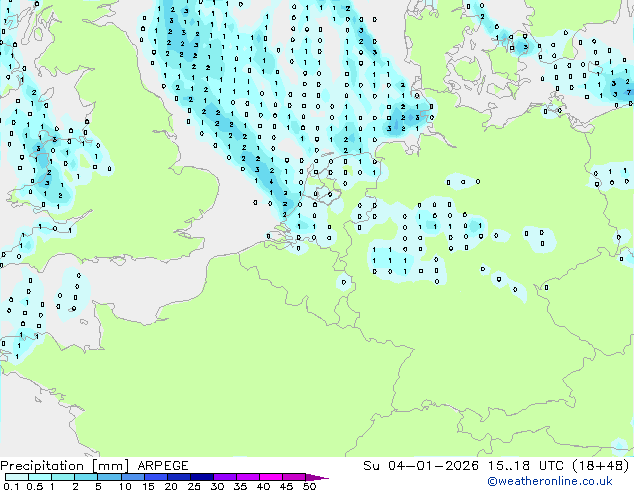Click the '(18+48)' forecast run label
The image size is (634, 490).
[x=601, y=466]
